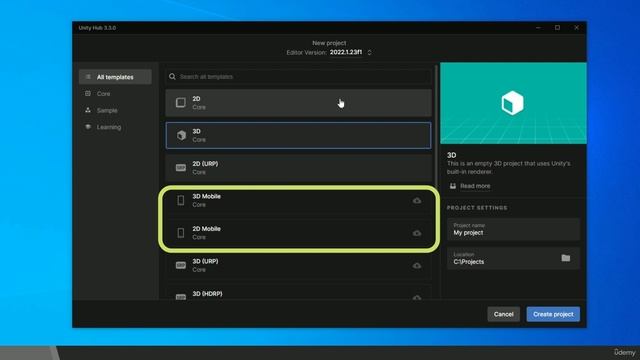Open the Read more link
The image size is (640, 360).
pyautogui.click(x=475, y=186)
